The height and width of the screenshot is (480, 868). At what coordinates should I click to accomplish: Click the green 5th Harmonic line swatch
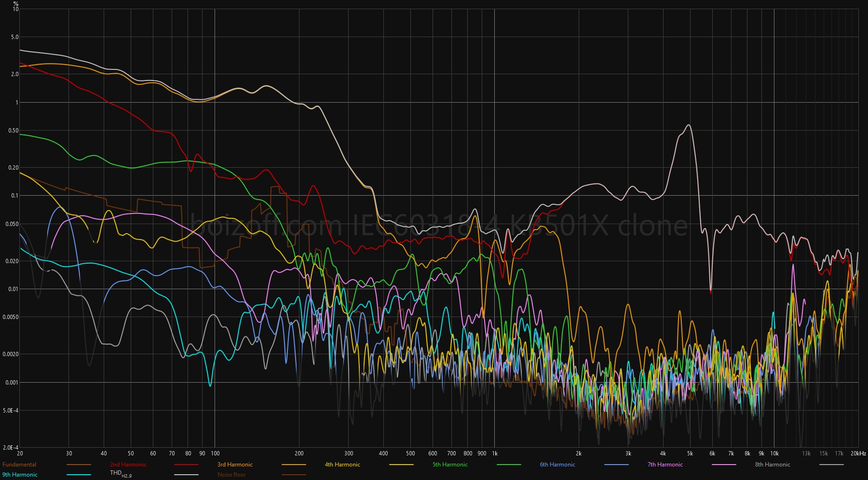click(x=509, y=465)
